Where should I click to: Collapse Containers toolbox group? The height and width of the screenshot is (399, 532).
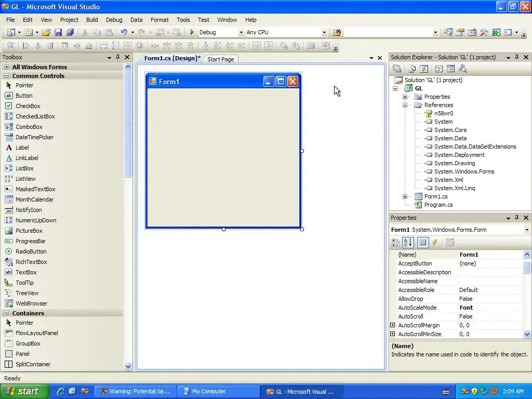(x=6, y=313)
